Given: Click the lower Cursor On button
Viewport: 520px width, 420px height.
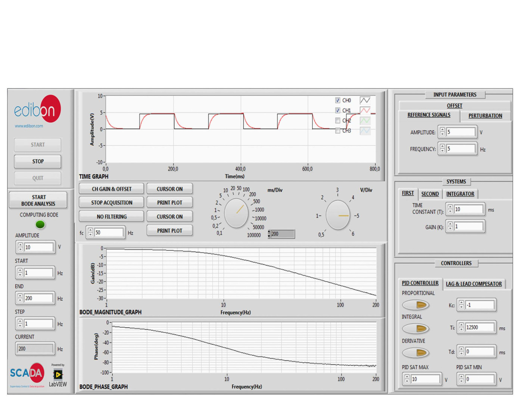Looking at the screenshot, I should tap(169, 217).
